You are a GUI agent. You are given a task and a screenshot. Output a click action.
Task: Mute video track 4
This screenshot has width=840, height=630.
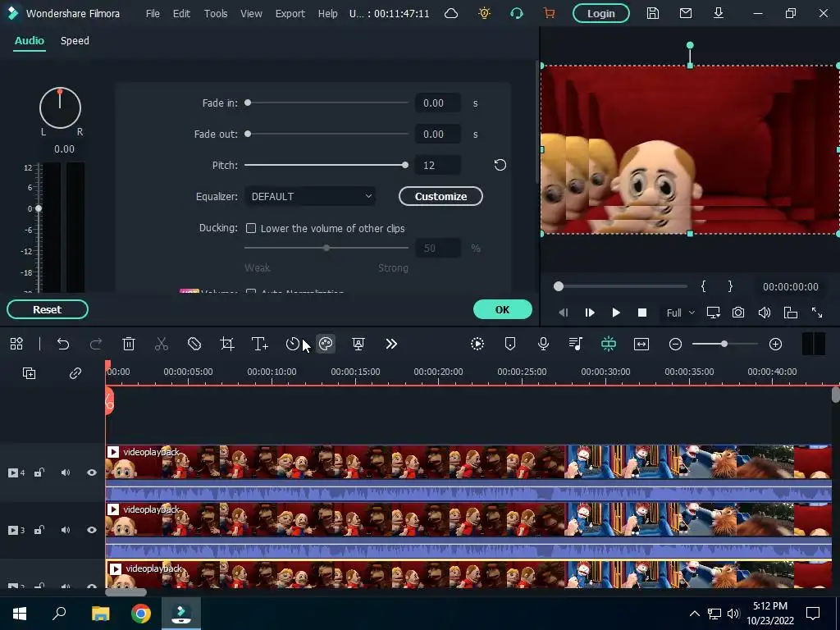coord(66,472)
